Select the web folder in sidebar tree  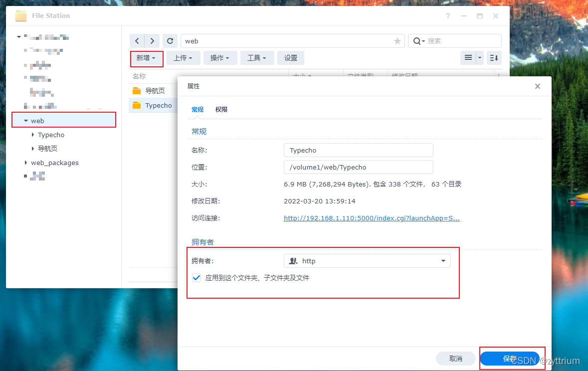64,121
